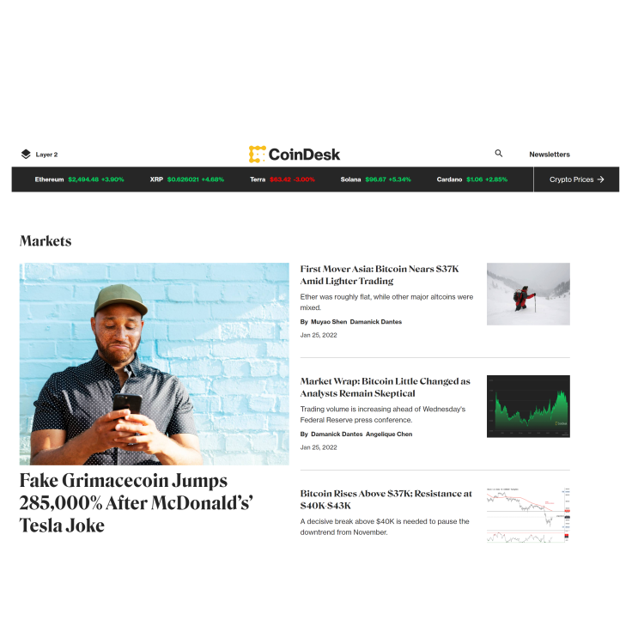Open the Crypto Prices button
644x644 pixels.
click(x=576, y=179)
